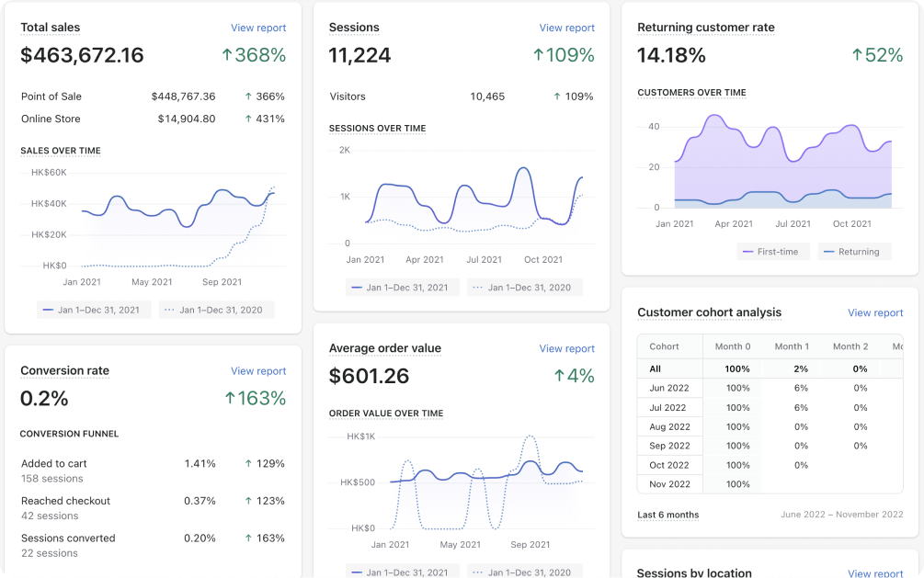Open View report for Total sales
Screen dimensions: 924x578
pos(258,28)
